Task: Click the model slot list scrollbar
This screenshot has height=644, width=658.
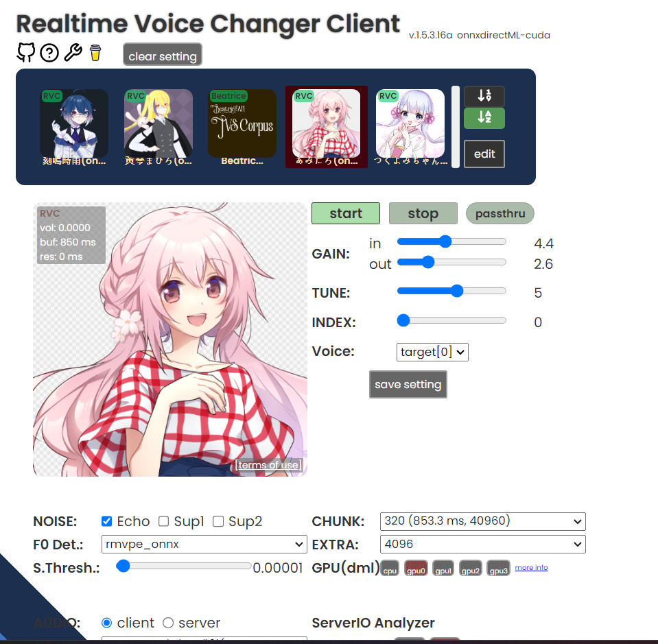Action: pyautogui.click(x=456, y=127)
